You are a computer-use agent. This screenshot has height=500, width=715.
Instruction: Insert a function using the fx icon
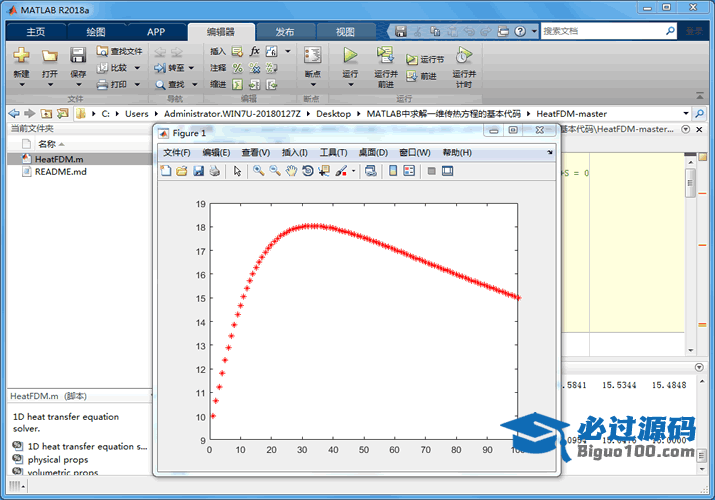tap(254, 51)
